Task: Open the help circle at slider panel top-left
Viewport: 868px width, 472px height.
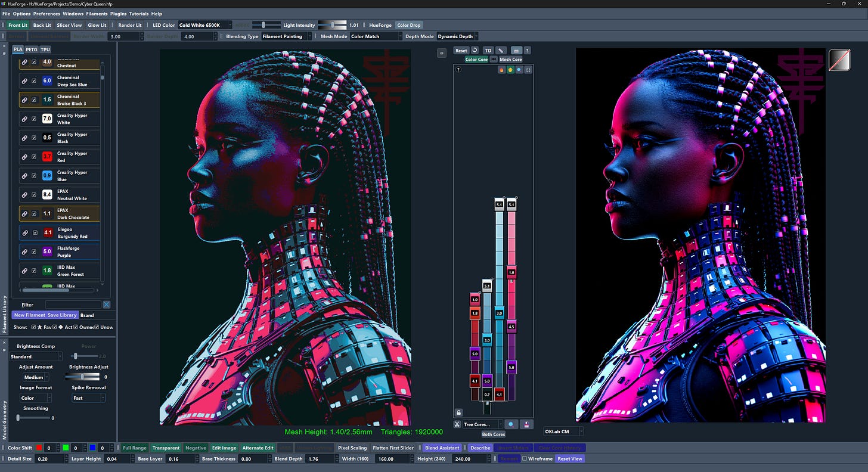Action: coord(458,70)
